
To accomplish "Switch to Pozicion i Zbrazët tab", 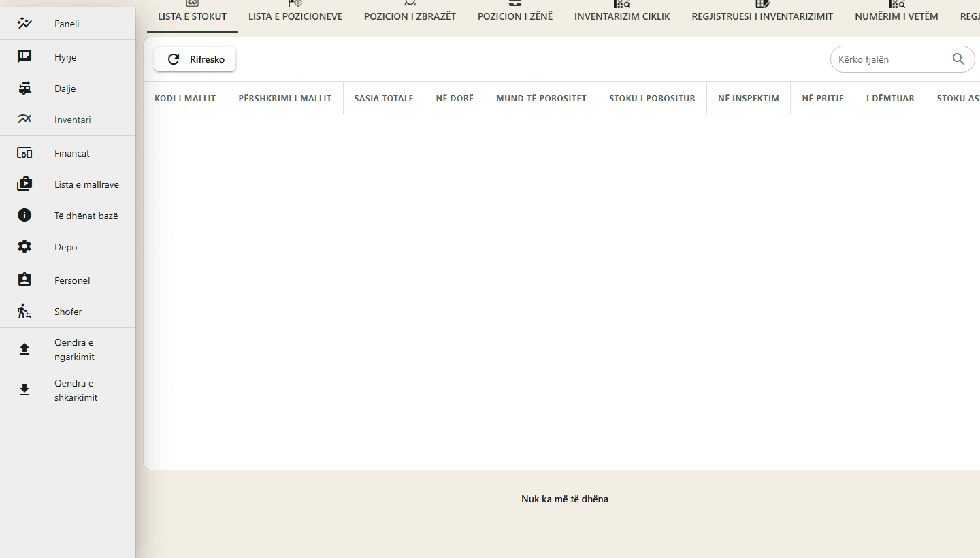I will pos(410,16).
